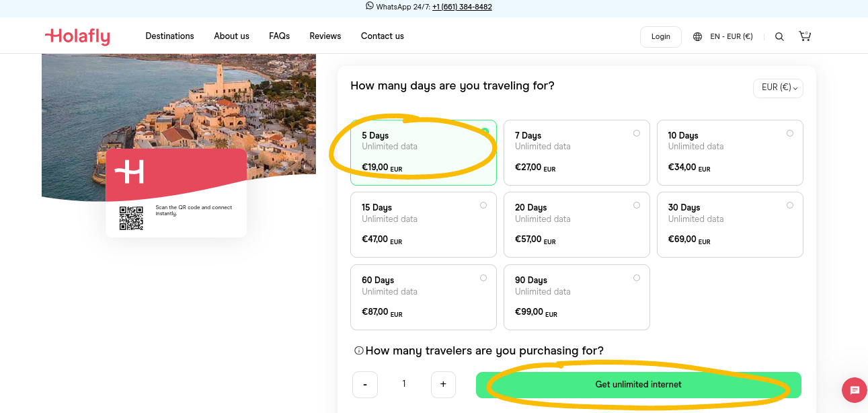
Task: Select the 30 Days plan radio
Action: coord(790,205)
